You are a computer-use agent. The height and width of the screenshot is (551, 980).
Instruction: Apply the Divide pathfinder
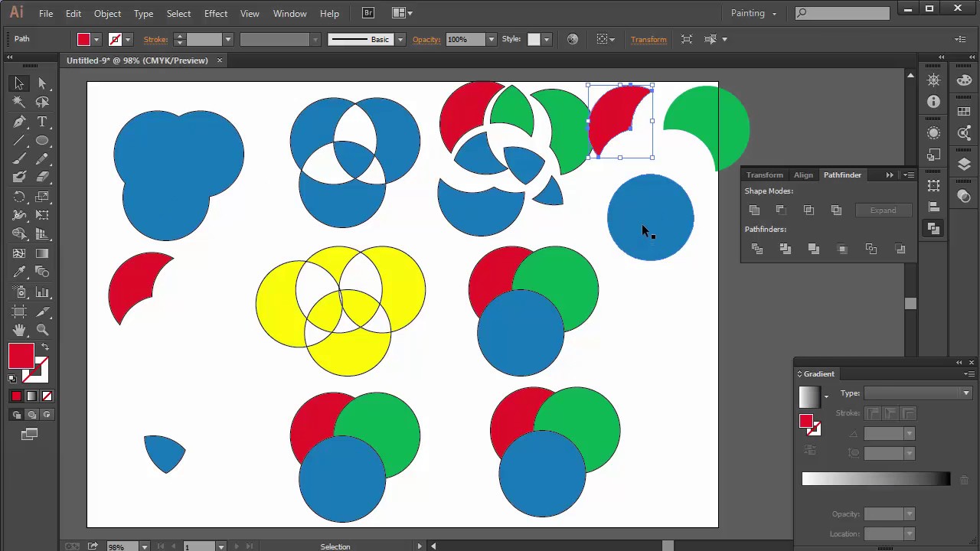pyautogui.click(x=757, y=249)
